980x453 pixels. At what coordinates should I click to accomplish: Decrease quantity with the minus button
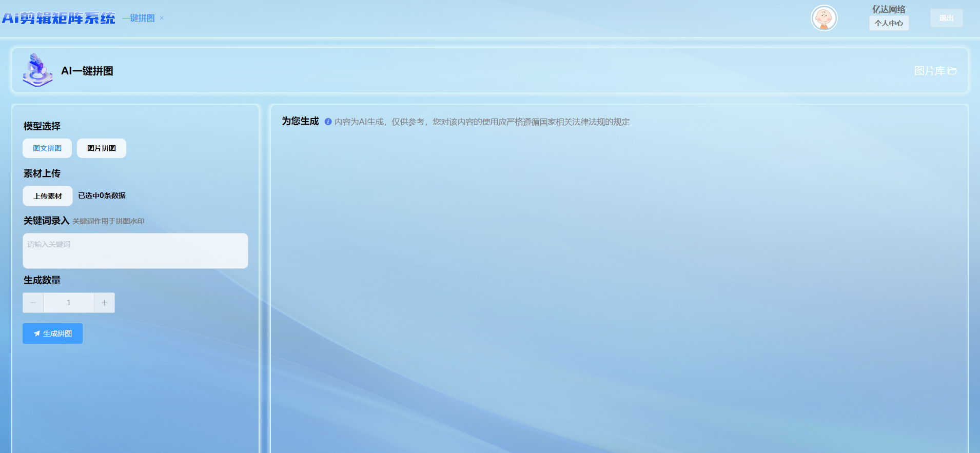pos(33,303)
